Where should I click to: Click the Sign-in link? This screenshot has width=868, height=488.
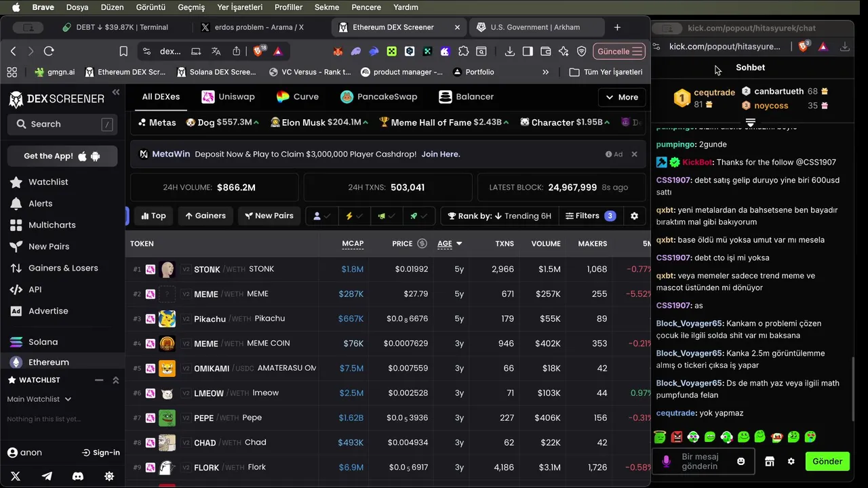tap(101, 453)
